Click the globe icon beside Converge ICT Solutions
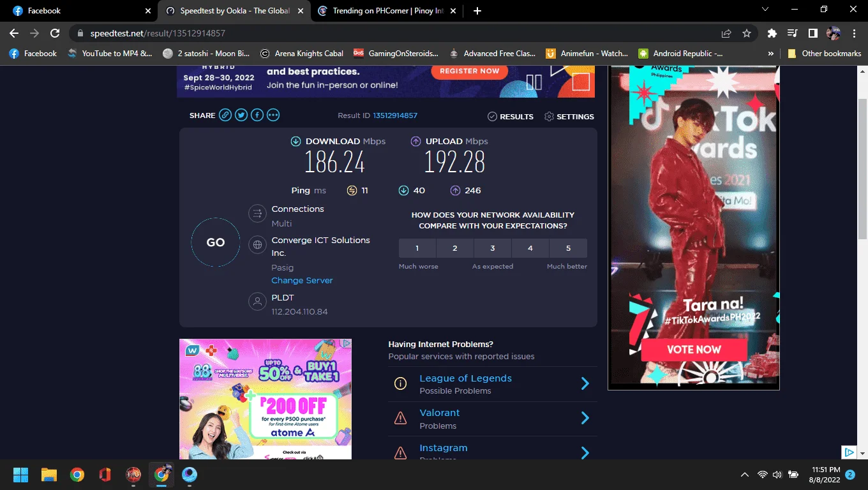The height and width of the screenshot is (490, 868). [x=257, y=244]
